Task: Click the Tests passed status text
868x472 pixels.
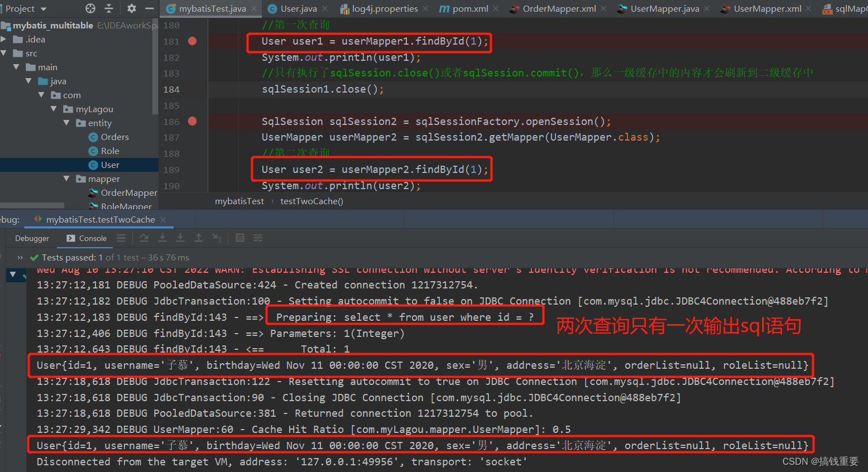Action: [115, 258]
